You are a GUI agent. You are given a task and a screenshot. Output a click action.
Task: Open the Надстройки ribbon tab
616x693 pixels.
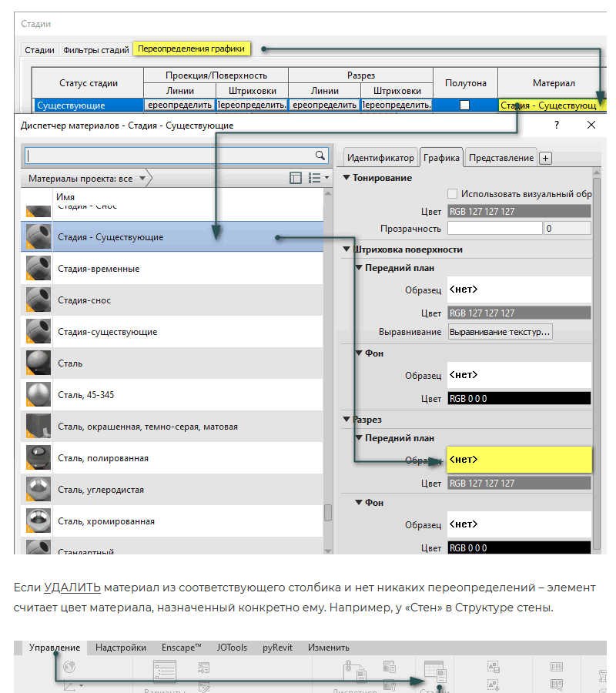[x=121, y=648]
